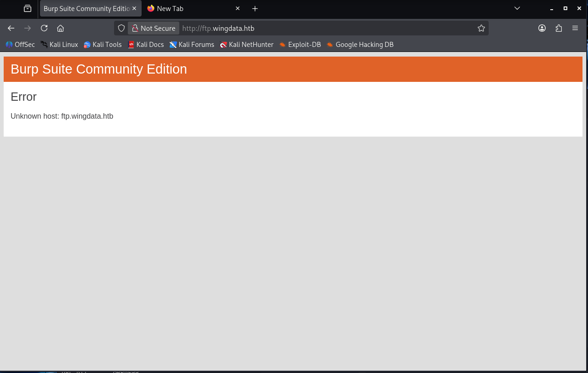Screen dimensions: 588x373
Task: Click the back navigation arrow
Action: (11, 28)
